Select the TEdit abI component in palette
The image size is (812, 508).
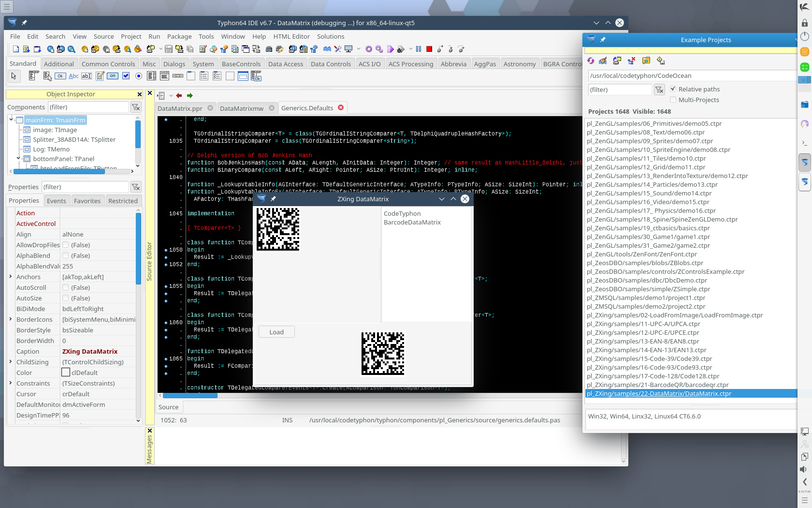coord(87,75)
